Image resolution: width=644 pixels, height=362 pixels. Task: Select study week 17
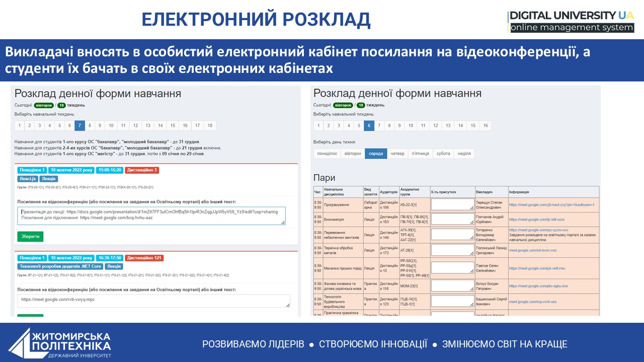click(x=198, y=126)
